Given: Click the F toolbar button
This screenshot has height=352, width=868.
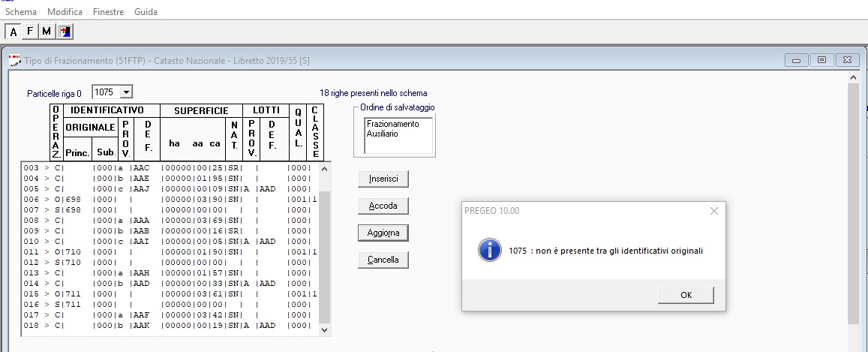Looking at the screenshot, I should click(x=30, y=31).
